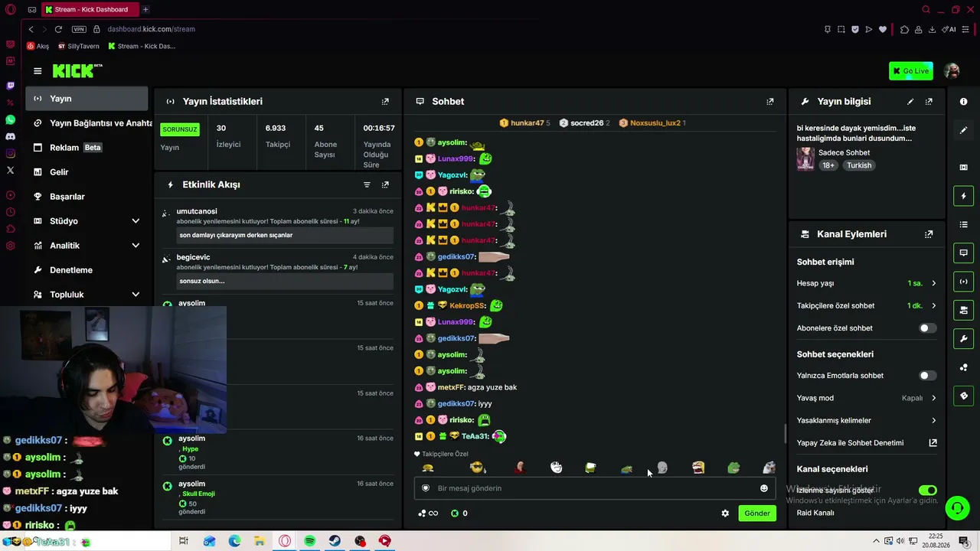Open chat settings gear icon
The width and height of the screenshot is (980, 551).
pos(725,514)
